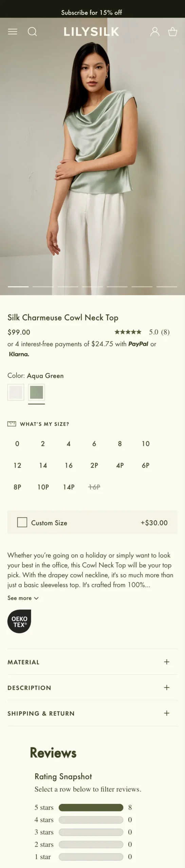Expand the DESCRIPTION section

pyautogui.click(x=92, y=688)
